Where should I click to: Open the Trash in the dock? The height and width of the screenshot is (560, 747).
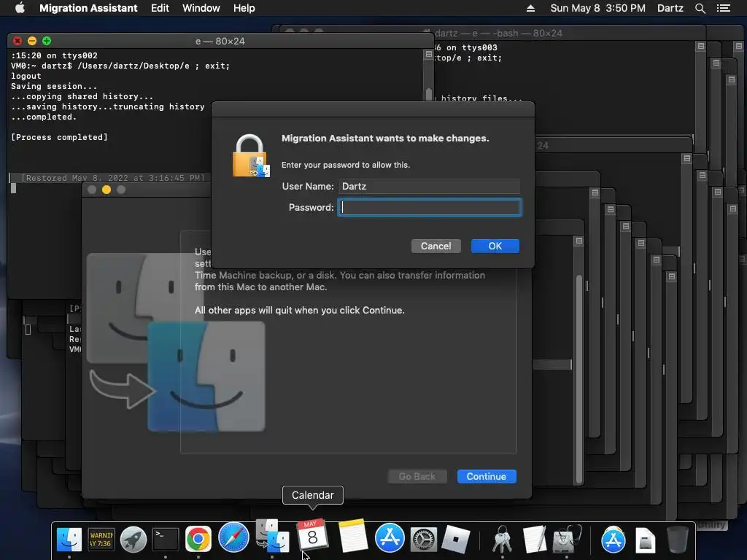pos(677,539)
